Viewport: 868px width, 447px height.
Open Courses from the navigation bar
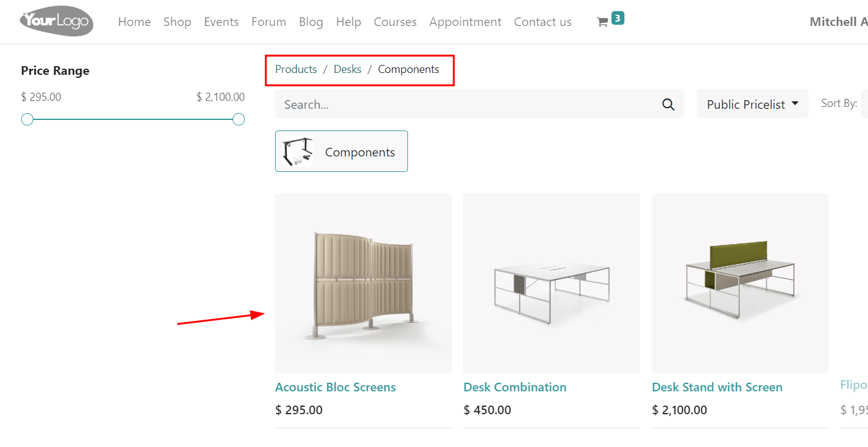(394, 22)
